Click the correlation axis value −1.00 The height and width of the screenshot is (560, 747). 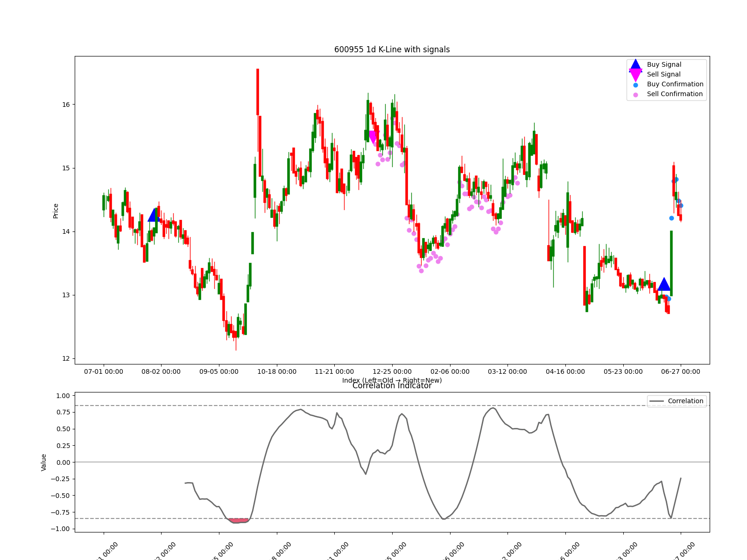coord(61,529)
